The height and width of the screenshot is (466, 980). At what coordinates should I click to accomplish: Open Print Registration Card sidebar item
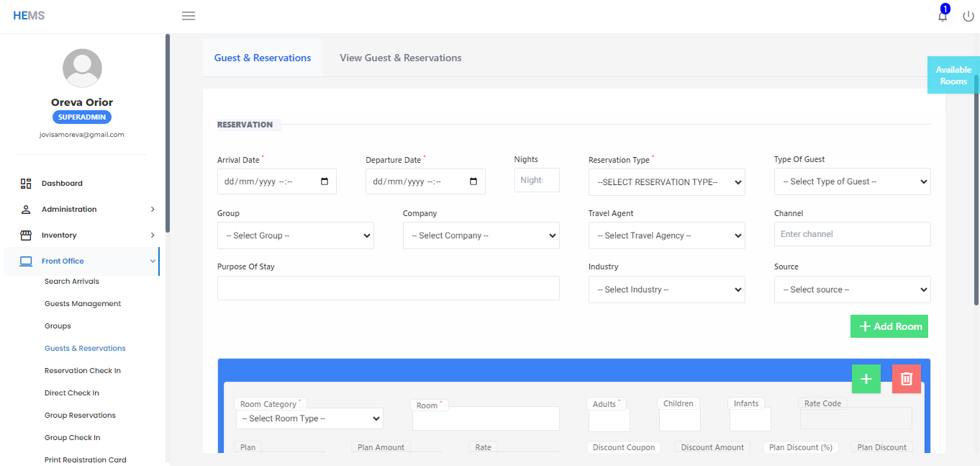point(86,460)
